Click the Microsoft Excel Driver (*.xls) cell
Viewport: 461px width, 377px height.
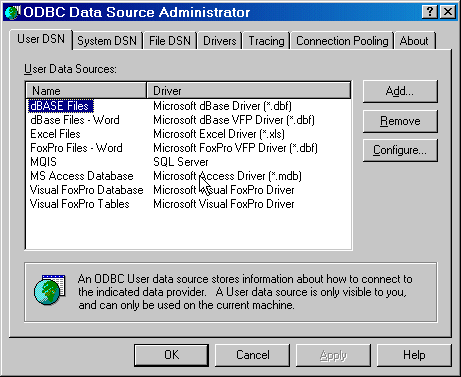point(219,134)
